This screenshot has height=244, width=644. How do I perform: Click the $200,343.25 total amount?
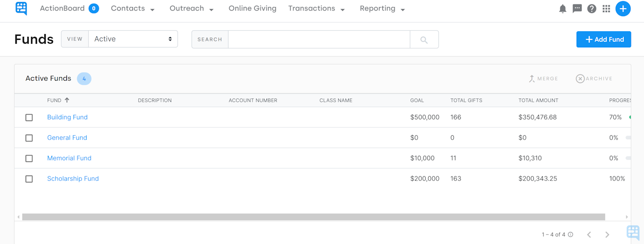[538, 179]
